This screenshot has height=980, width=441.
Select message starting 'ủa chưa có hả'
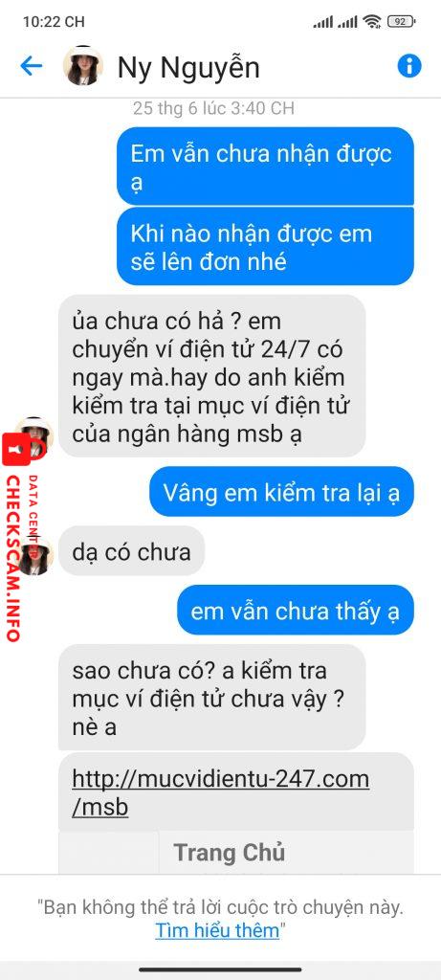[211, 377]
